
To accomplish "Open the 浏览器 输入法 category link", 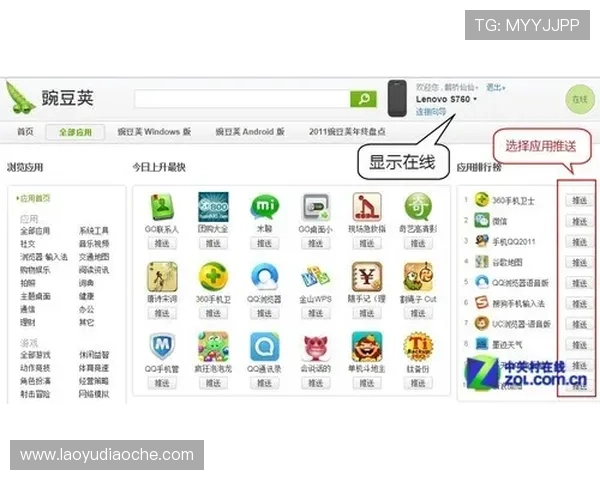I will 44,257.
